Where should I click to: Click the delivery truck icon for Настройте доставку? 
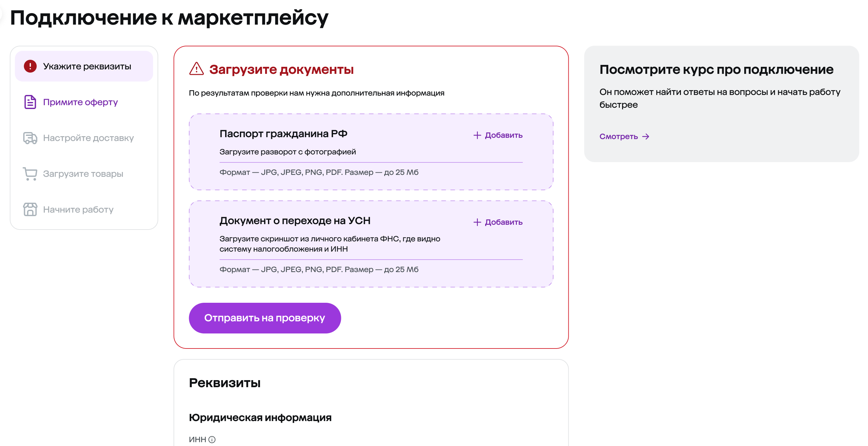30,138
